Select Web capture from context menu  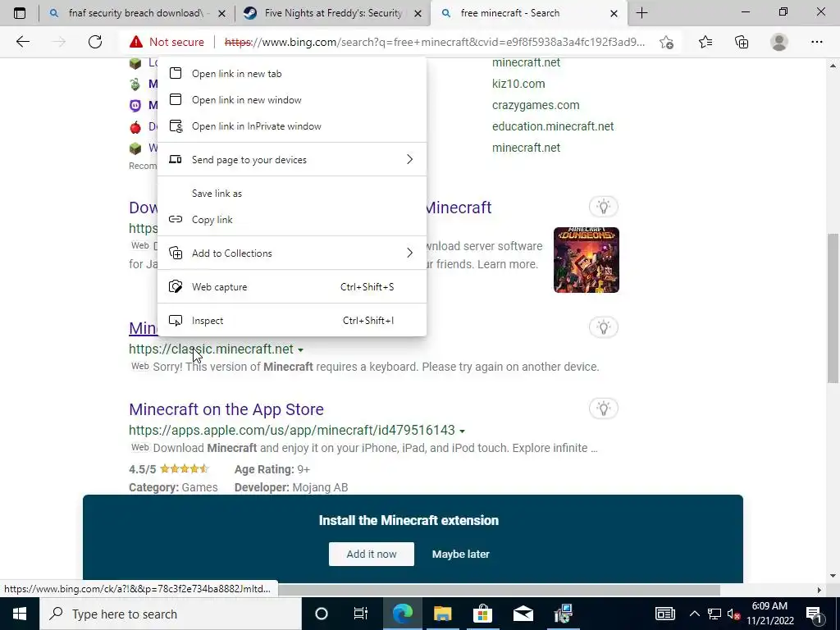(292, 286)
